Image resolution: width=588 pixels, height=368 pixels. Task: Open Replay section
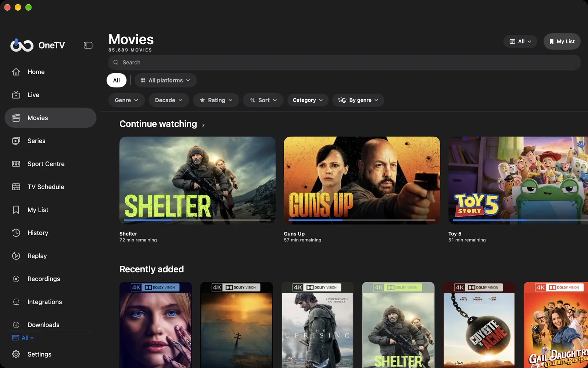(x=50, y=256)
